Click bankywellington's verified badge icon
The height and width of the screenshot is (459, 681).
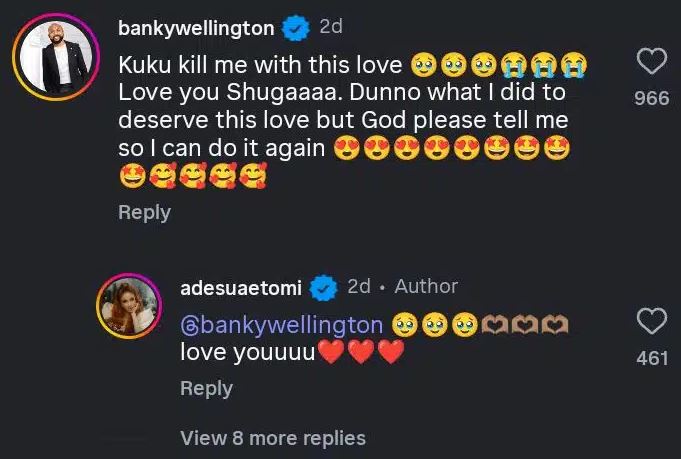(294, 29)
